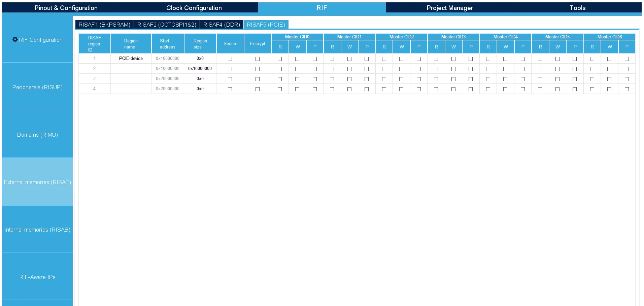This screenshot has width=644, height=306.
Task: Switch to RISAF2 (OCTOSPI1&2) sub-tab
Action: click(167, 25)
